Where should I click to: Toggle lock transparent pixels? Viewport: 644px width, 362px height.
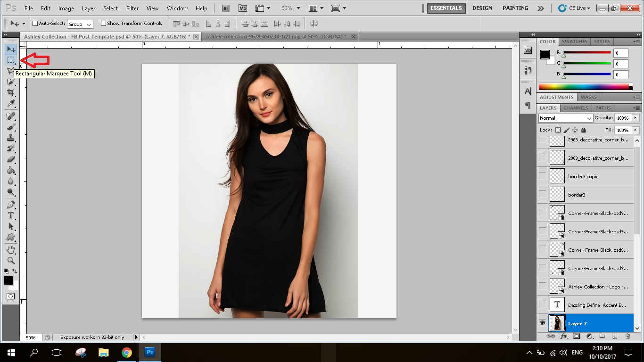[558, 130]
